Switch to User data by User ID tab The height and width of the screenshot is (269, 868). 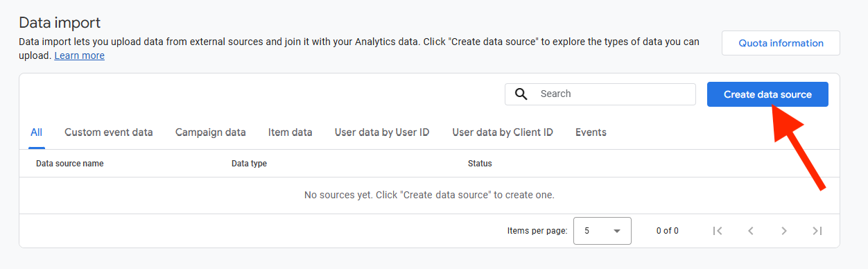(x=382, y=132)
